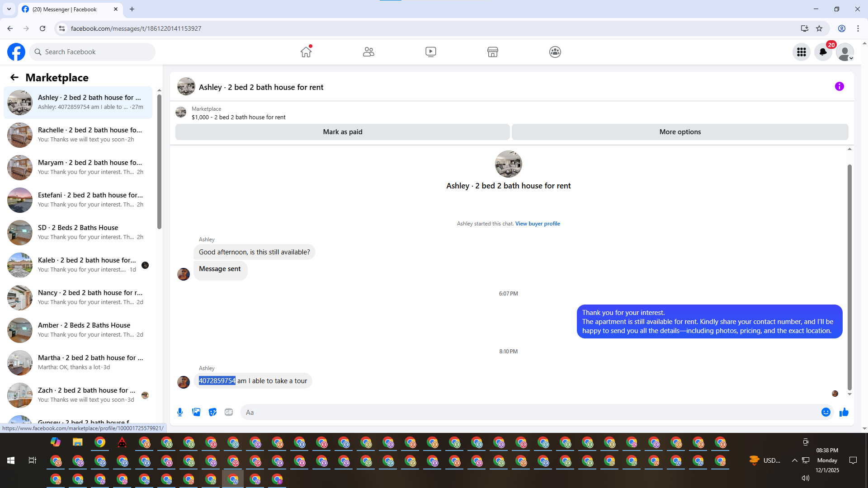
Task: Click the highlighted number 4072859754
Action: pyautogui.click(x=217, y=381)
